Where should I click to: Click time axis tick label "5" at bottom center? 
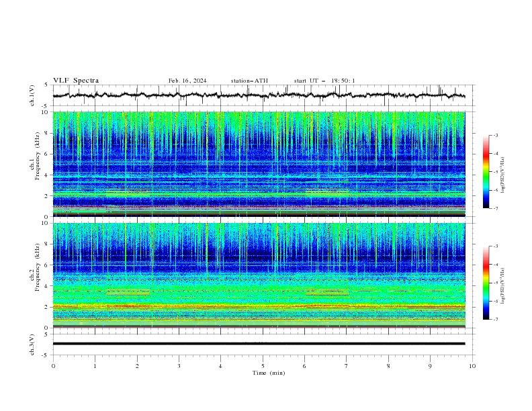point(263,366)
